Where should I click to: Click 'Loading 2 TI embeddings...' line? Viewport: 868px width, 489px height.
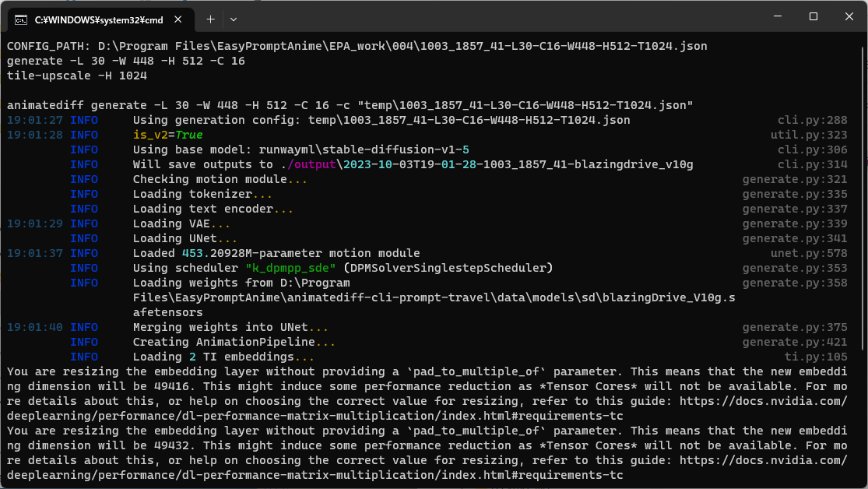(223, 357)
